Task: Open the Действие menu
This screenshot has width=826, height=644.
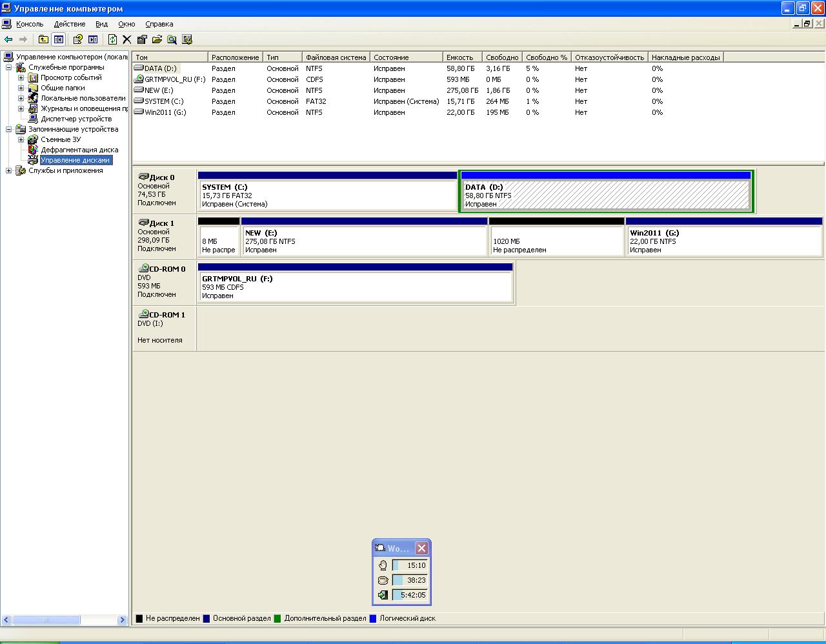Action: click(x=69, y=24)
